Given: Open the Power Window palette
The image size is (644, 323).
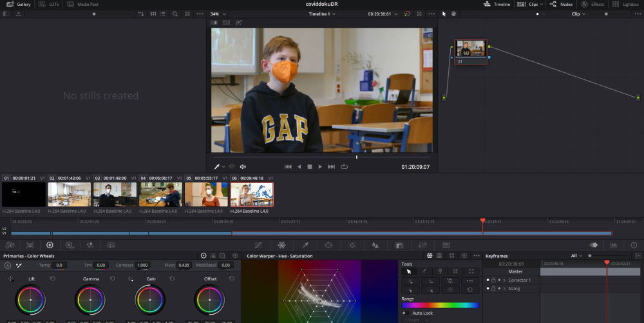Looking at the screenshot, I should [328, 246].
